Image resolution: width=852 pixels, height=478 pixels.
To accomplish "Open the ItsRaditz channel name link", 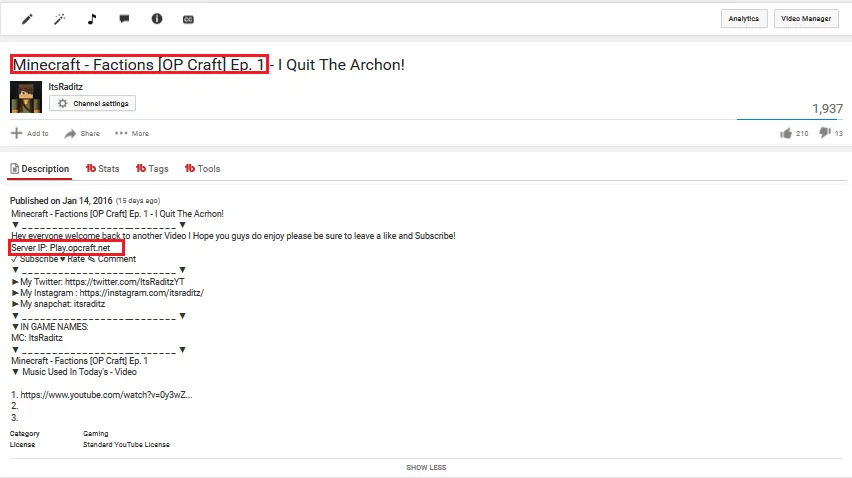I will click(x=65, y=87).
